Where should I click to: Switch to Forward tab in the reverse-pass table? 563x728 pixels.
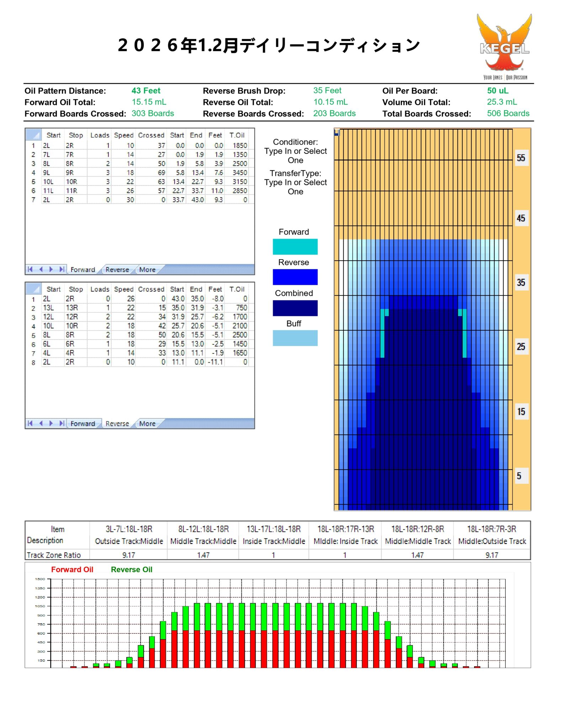[83, 423]
